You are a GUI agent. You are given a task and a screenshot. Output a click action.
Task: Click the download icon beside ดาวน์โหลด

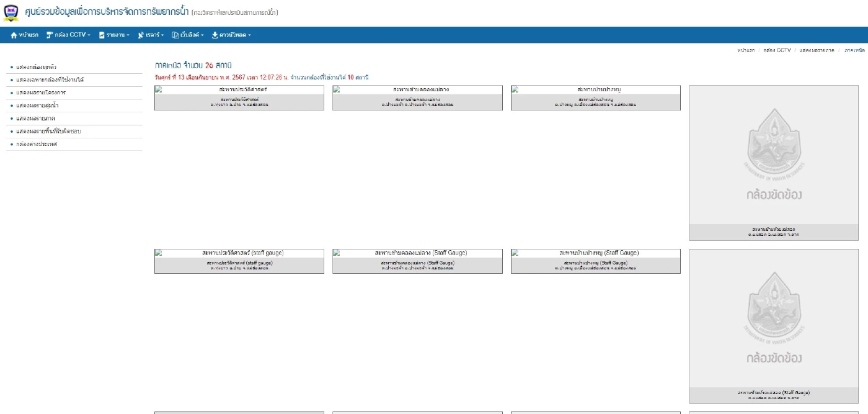(215, 35)
